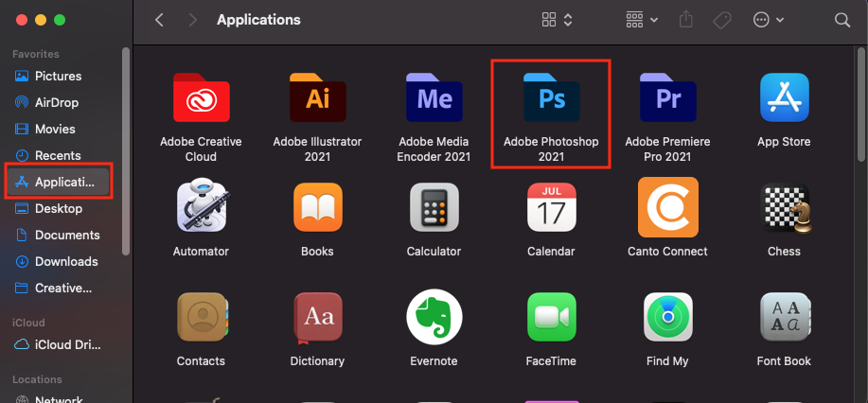Viewport: 868px width, 403px height.
Task: Click the Applications window title
Action: [258, 20]
